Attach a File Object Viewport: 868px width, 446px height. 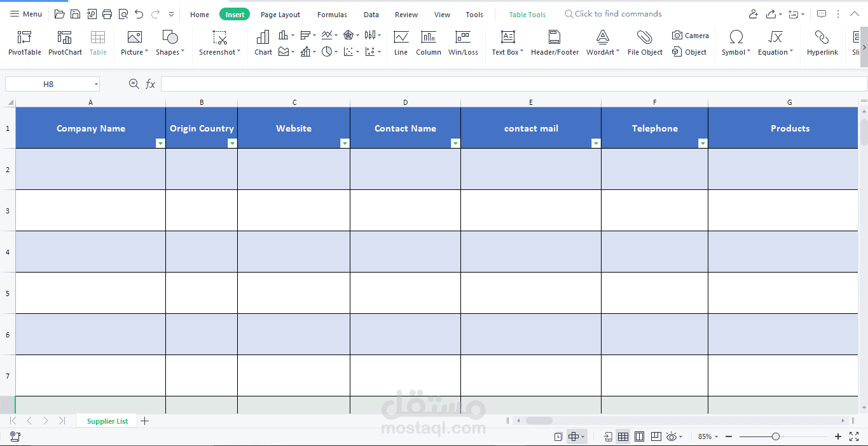click(x=645, y=43)
